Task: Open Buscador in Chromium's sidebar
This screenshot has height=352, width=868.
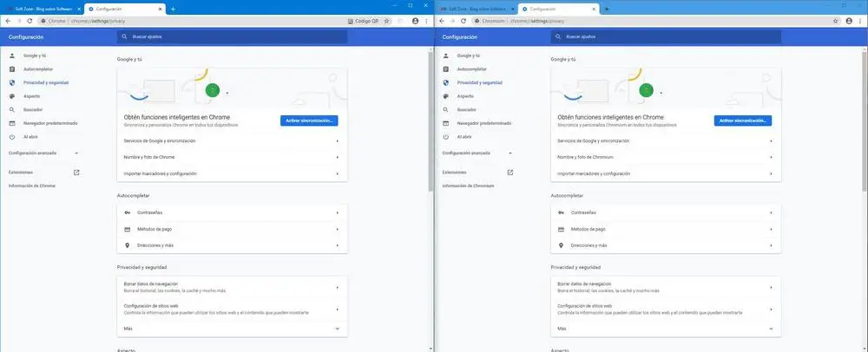Action: (467, 109)
